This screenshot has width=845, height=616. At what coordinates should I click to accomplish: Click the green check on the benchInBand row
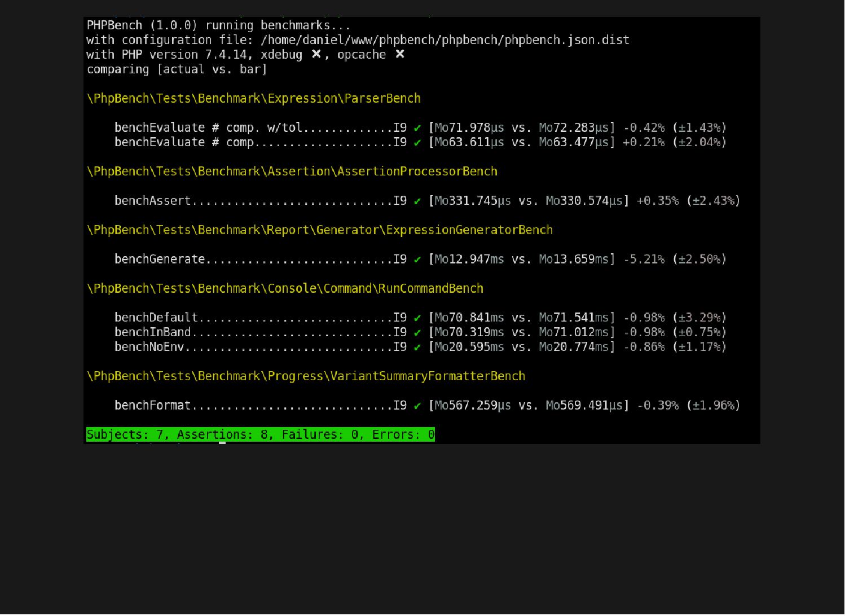coord(417,333)
